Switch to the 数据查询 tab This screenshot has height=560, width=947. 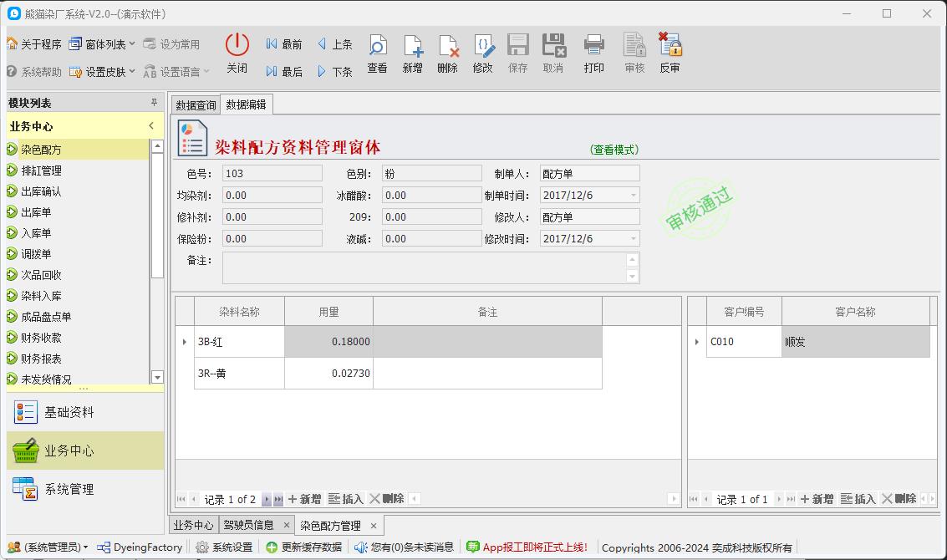195,105
